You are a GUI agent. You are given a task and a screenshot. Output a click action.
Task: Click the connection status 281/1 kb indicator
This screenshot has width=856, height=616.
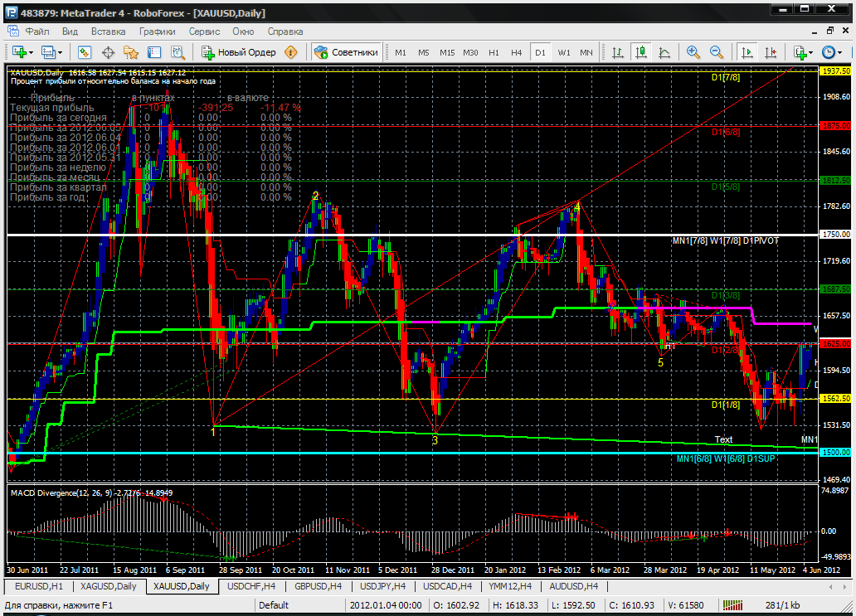(783, 605)
